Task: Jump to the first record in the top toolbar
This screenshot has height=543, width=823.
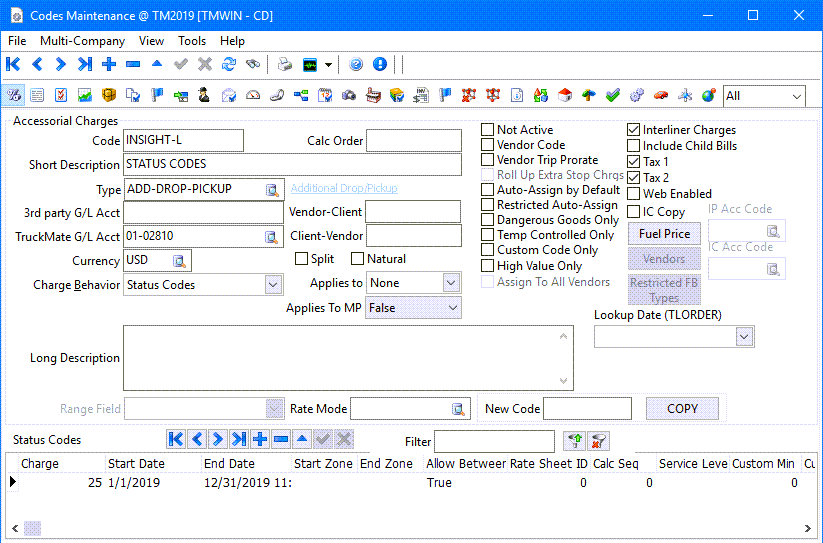Action: coord(13,64)
